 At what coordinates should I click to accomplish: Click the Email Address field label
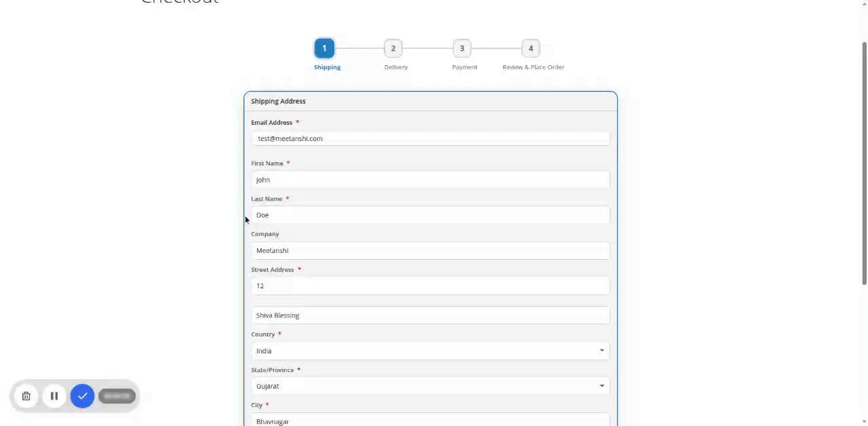(x=271, y=123)
